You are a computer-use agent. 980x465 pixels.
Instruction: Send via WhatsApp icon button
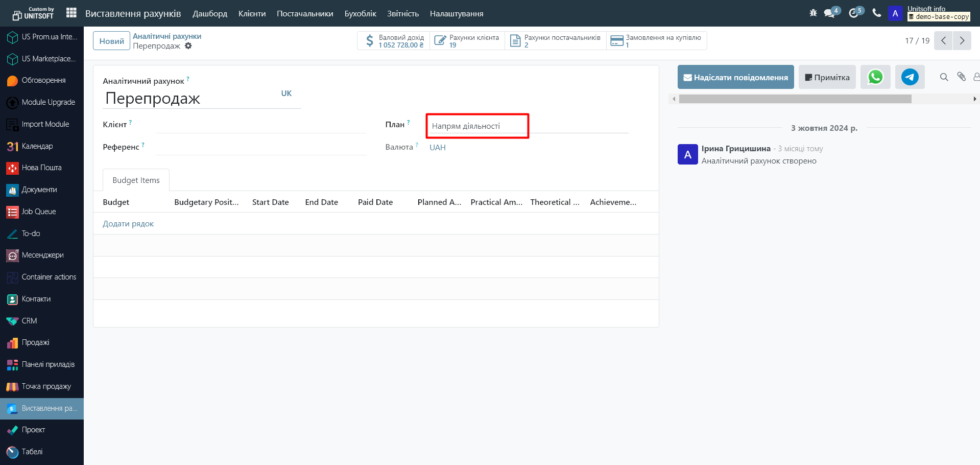tap(875, 77)
